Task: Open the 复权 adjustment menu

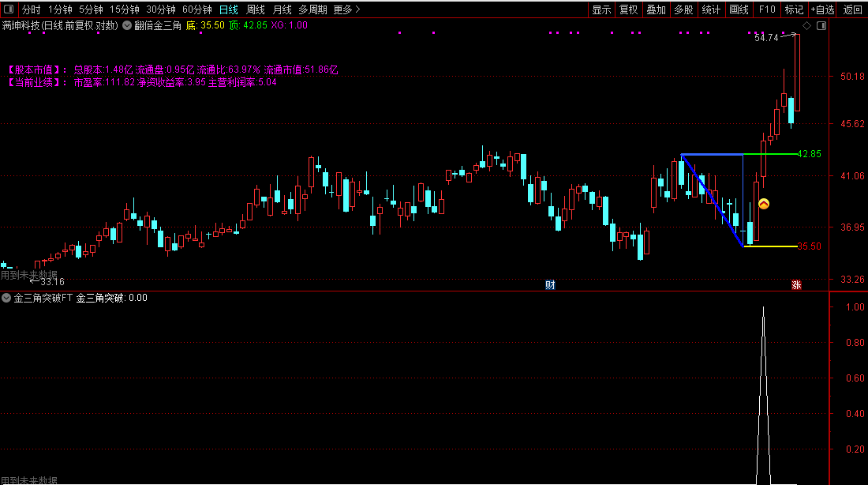Action: click(x=628, y=9)
